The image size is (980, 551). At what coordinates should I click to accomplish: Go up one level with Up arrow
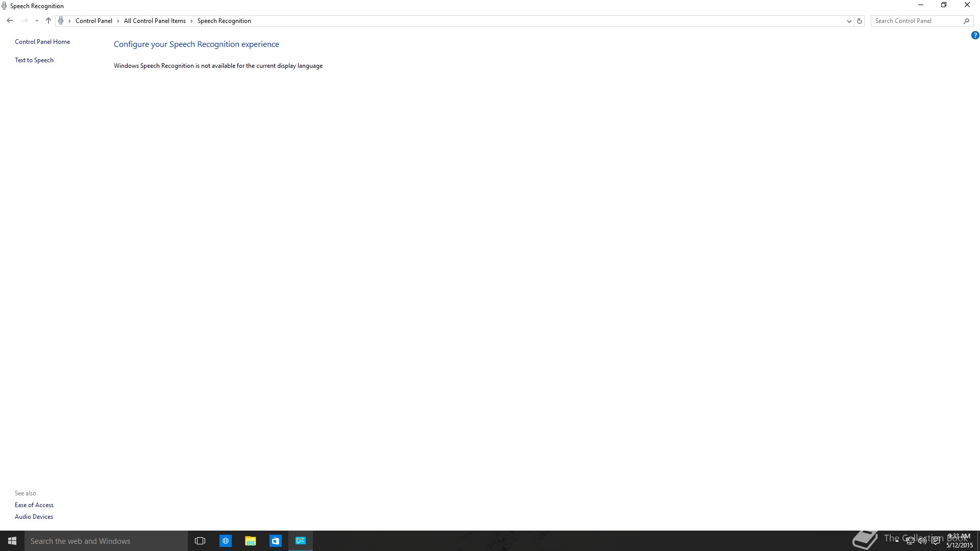coord(48,21)
